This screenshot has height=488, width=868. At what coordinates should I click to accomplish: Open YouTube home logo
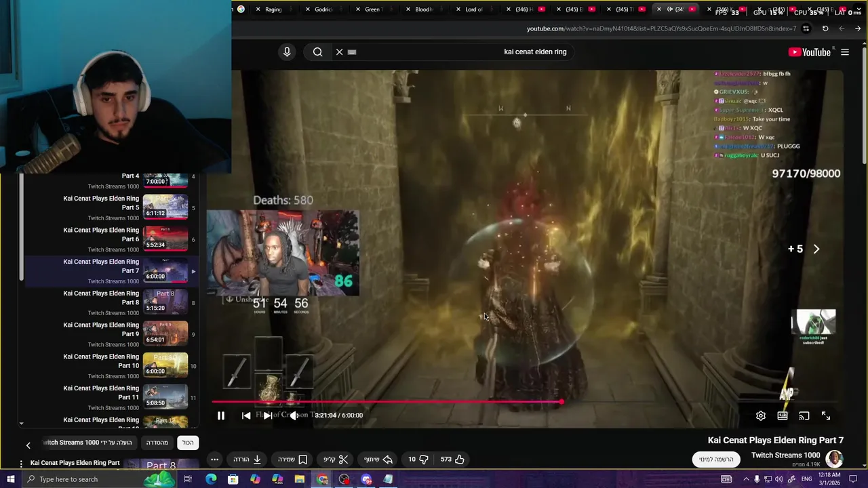(x=810, y=52)
